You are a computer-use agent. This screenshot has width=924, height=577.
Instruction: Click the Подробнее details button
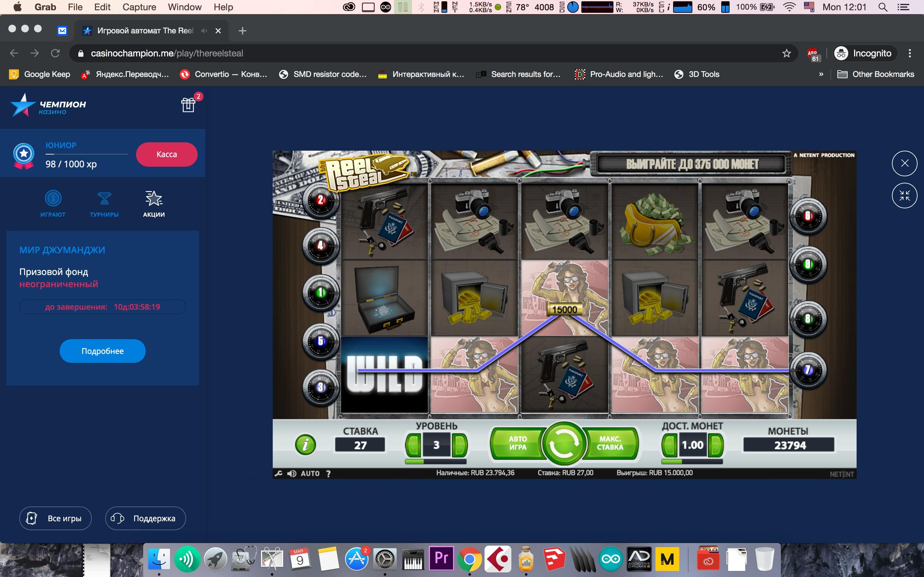click(x=102, y=351)
